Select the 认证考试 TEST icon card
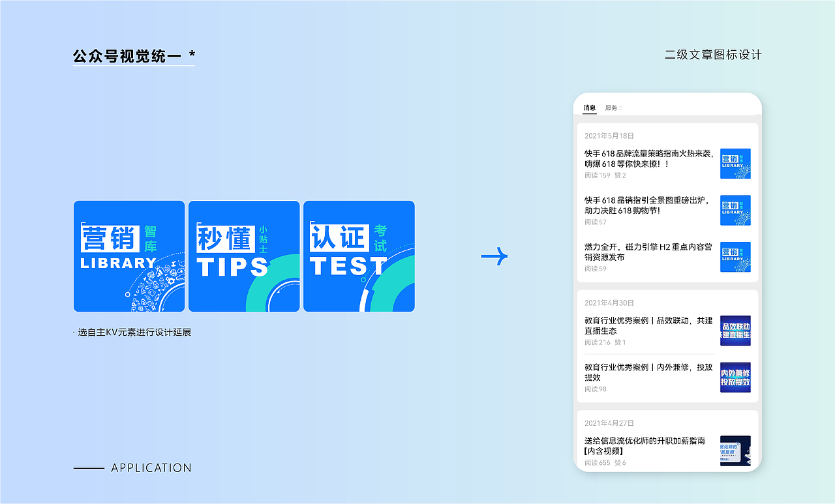The height and width of the screenshot is (504, 835). click(359, 256)
